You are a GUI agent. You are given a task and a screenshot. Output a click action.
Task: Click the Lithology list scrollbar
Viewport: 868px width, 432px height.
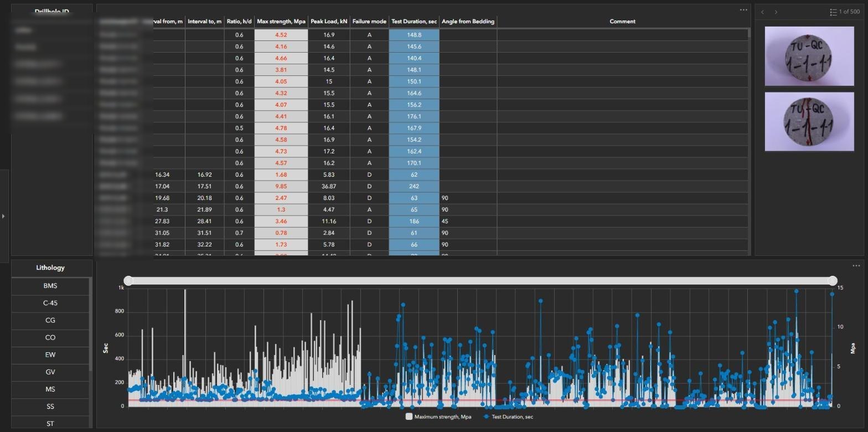[x=91, y=324]
